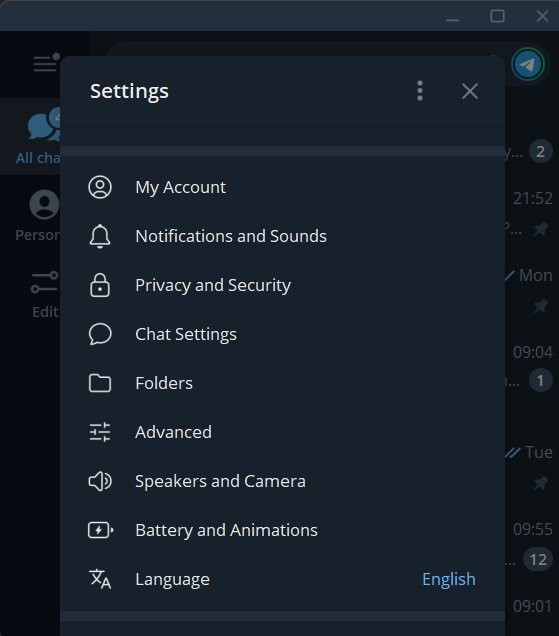Click the Telegram paper-plane icon at top right
The width and height of the screenshot is (559, 636).
(528, 64)
